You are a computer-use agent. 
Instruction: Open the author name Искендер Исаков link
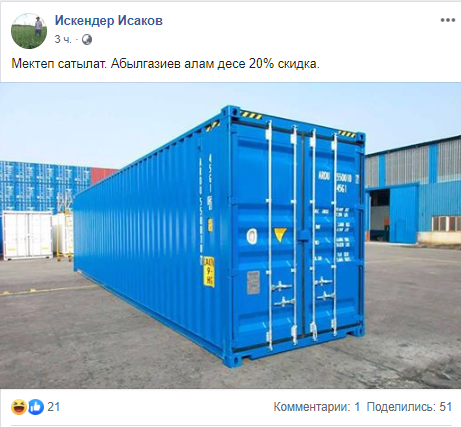(109, 21)
